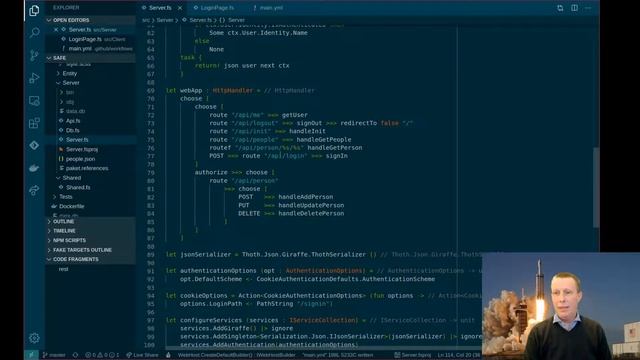This screenshot has width=640, height=360.
Task: Split the editor to the right
Action: [x=574, y=8]
